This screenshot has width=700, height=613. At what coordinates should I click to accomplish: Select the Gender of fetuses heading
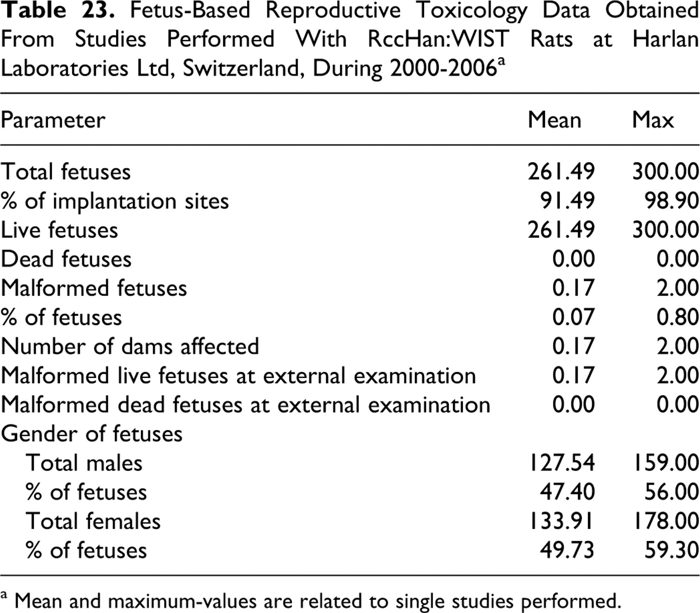click(92, 434)
